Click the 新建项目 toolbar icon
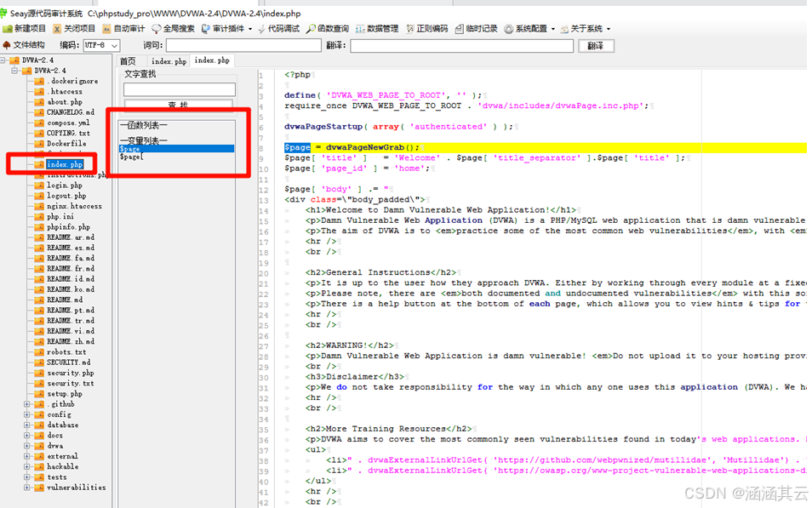Viewport: 812px width, 508px height. [8, 29]
